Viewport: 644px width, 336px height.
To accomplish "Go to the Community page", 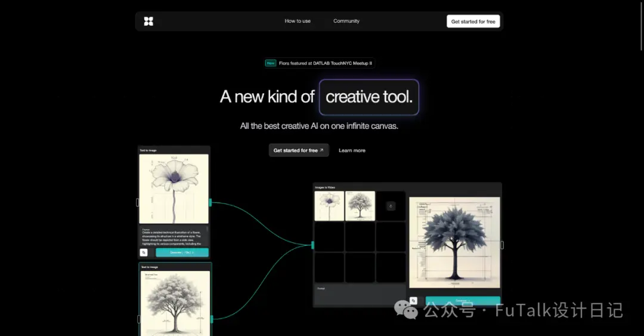I will (346, 21).
